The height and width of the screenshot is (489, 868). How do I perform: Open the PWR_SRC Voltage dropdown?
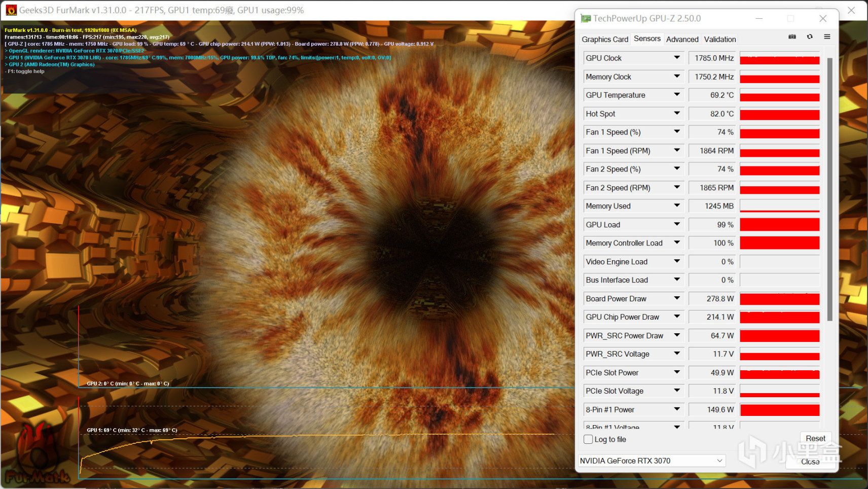tap(677, 354)
